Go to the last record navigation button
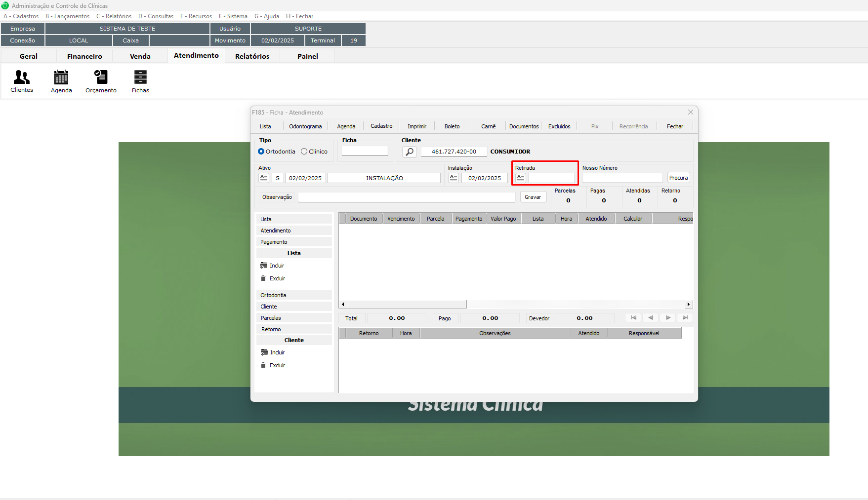Image resolution: width=868 pixels, height=500 pixels. (685, 318)
